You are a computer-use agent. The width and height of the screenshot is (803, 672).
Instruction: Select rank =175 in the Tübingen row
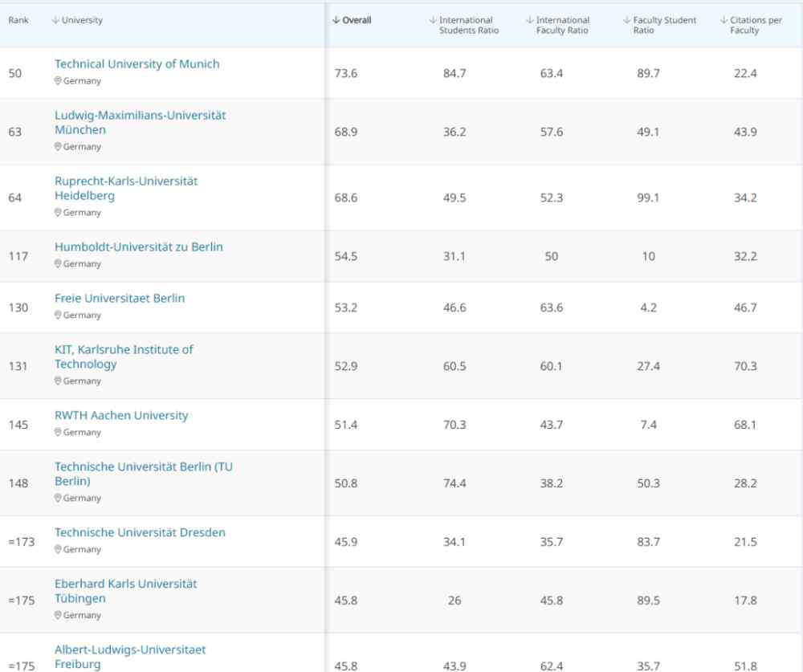tap(22, 601)
